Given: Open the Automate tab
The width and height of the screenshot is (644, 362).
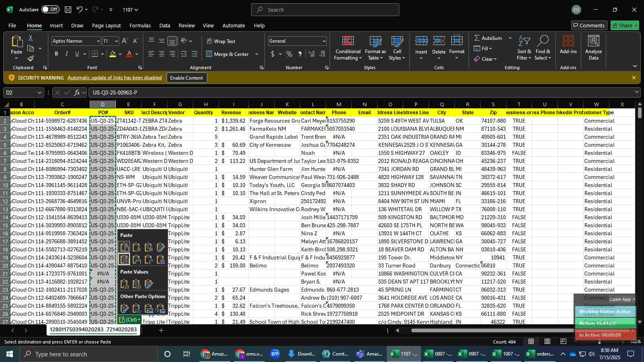Looking at the screenshot, I should pyautogui.click(x=234, y=25).
